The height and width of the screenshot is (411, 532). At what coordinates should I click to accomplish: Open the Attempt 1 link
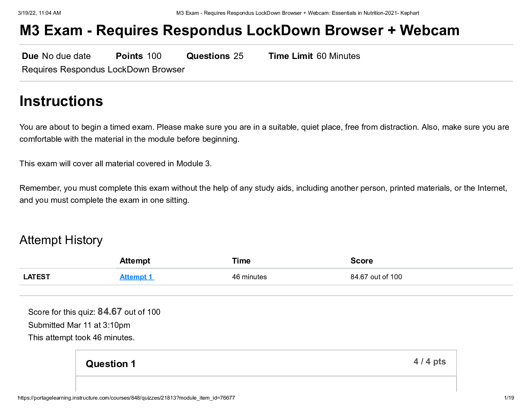pos(137,277)
